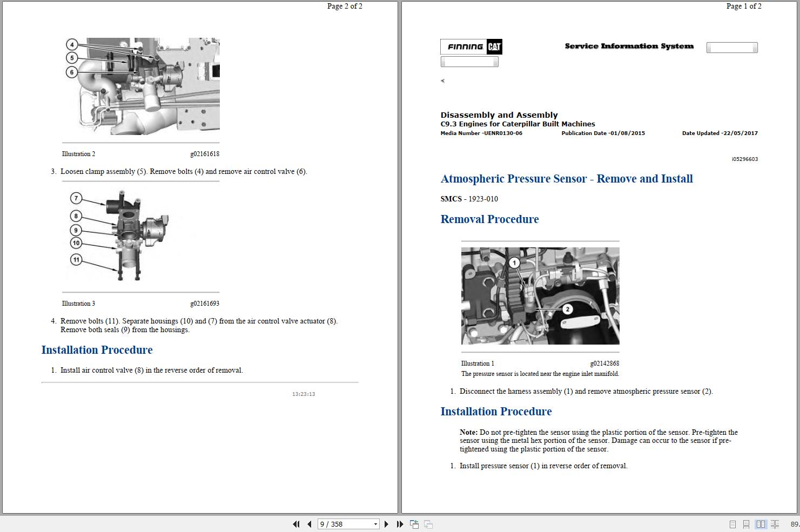800x532 pixels.
Task: Go to the previous page
Action: click(x=309, y=524)
